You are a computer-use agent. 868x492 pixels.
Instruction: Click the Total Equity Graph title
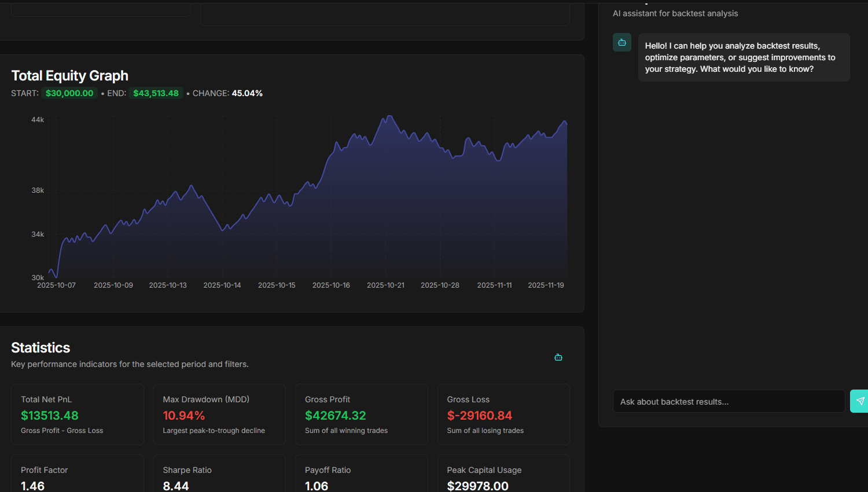69,75
